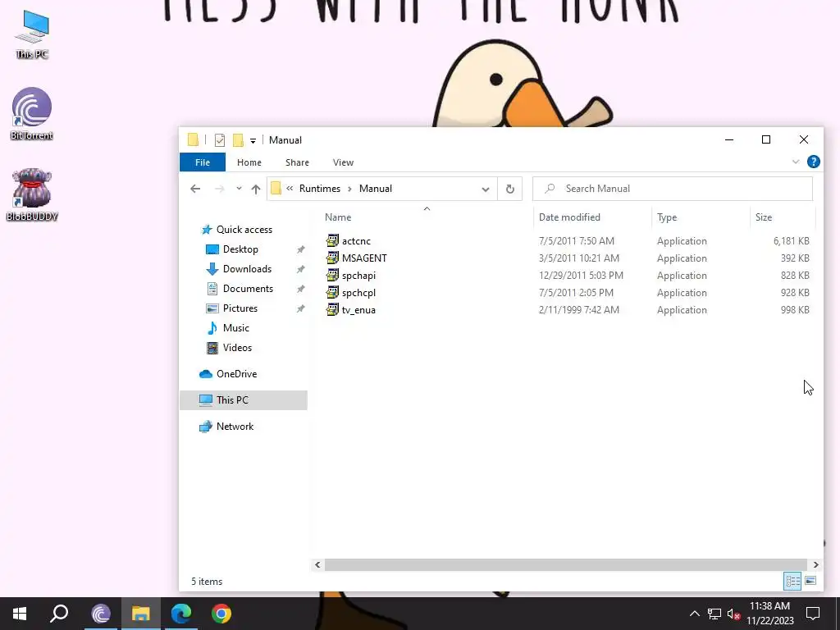The height and width of the screenshot is (630, 840).
Task: Click Manual in the address path
Action: pyautogui.click(x=376, y=189)
